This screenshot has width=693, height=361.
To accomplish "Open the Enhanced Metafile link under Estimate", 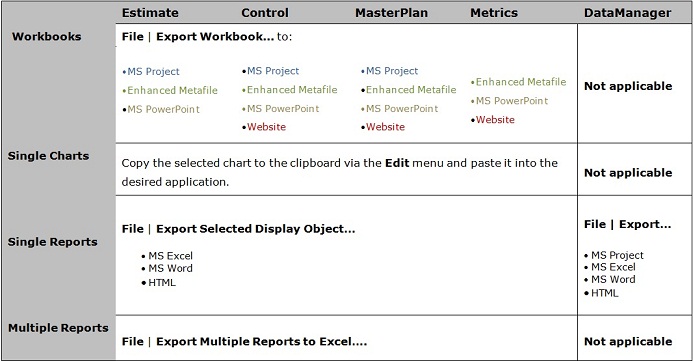I will tap(172, 90).
